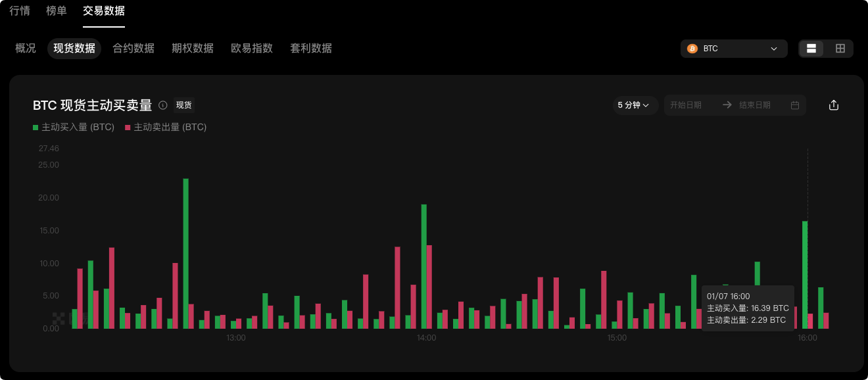
Task: Click the info icon beside chart title
Action: (163, 105)
